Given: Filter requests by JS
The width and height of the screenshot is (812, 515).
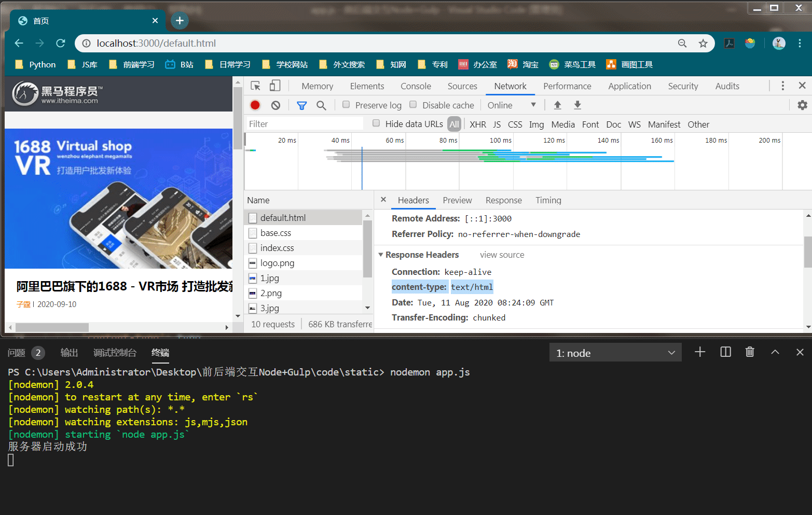Looking at the screenshot, I should 497,124.
